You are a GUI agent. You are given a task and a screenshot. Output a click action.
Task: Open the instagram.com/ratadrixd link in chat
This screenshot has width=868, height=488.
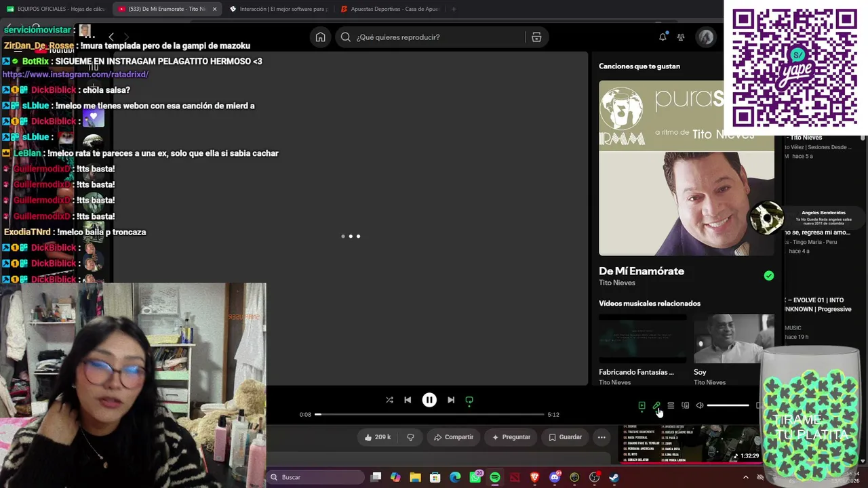tap(75, 75)
